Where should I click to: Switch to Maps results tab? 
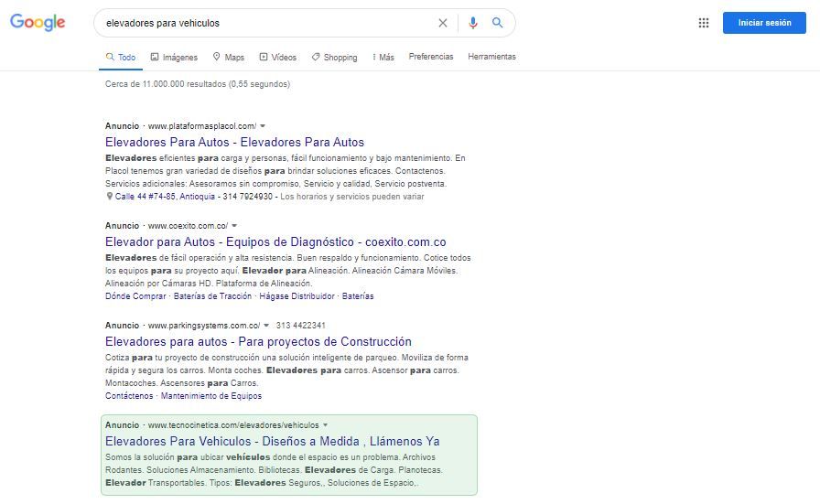229,57
